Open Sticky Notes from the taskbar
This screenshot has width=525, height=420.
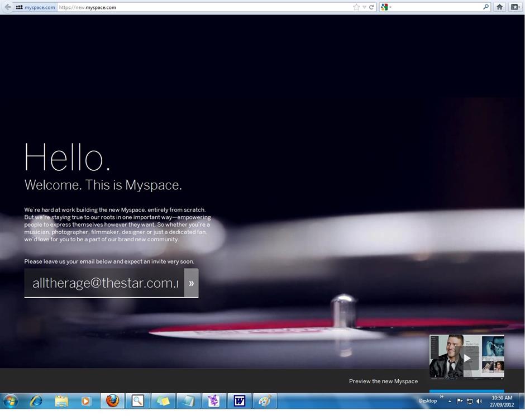(x=163, y=401)
